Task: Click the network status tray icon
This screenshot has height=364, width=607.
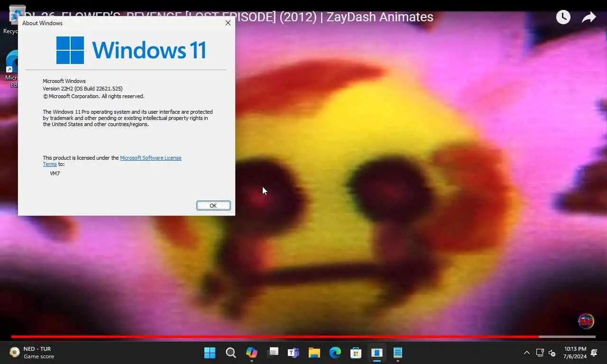Action: pyautogui.click(x=540, y=353)
